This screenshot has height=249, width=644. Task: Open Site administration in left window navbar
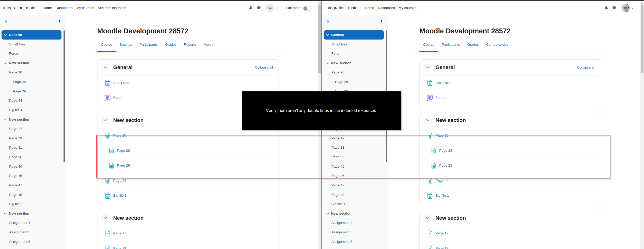tap(112, 8)
